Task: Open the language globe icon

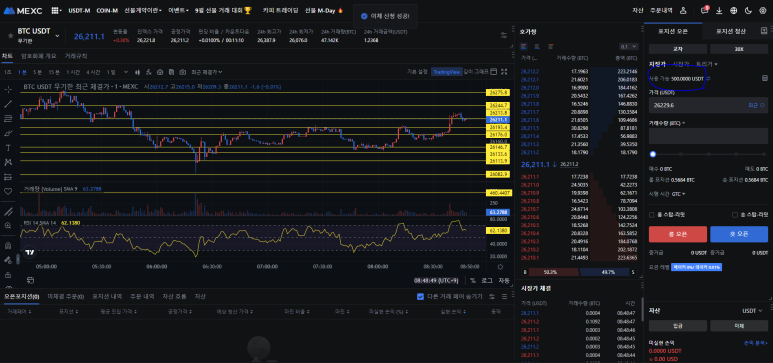Action: coord(734,10)
